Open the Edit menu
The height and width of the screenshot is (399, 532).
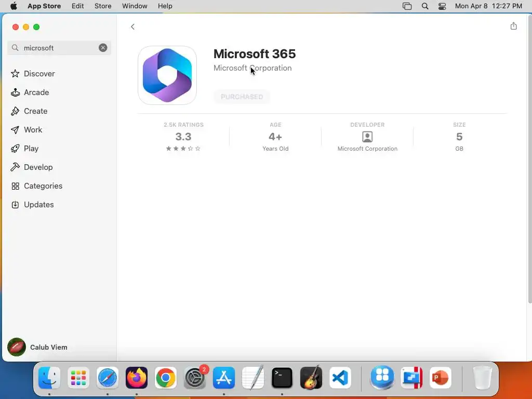[78, 6]
